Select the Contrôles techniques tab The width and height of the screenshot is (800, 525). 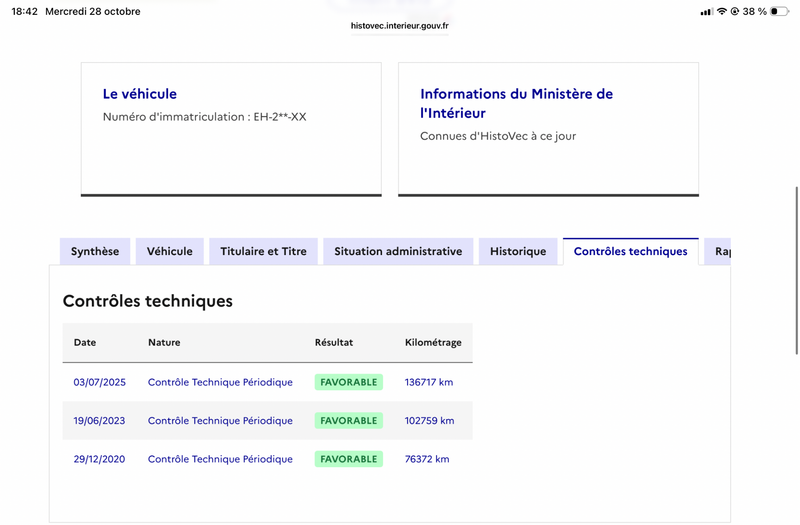[x=631, y=252]
